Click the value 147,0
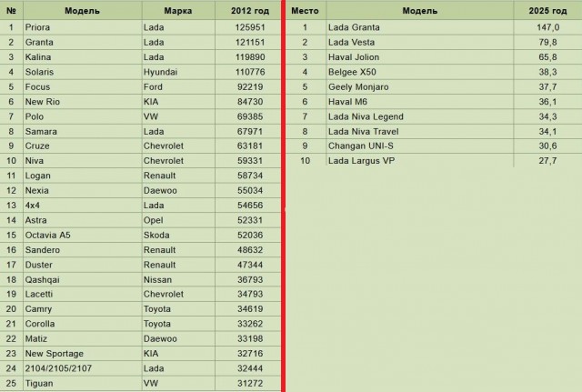This screenshot has width=582, height=392. (547, 27)
